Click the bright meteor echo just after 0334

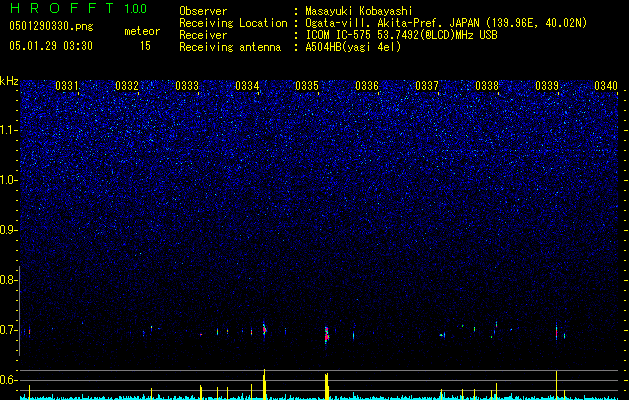[264, 329]
